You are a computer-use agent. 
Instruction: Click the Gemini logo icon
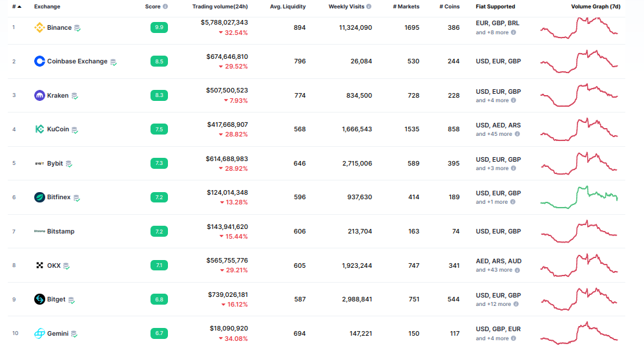39,333
